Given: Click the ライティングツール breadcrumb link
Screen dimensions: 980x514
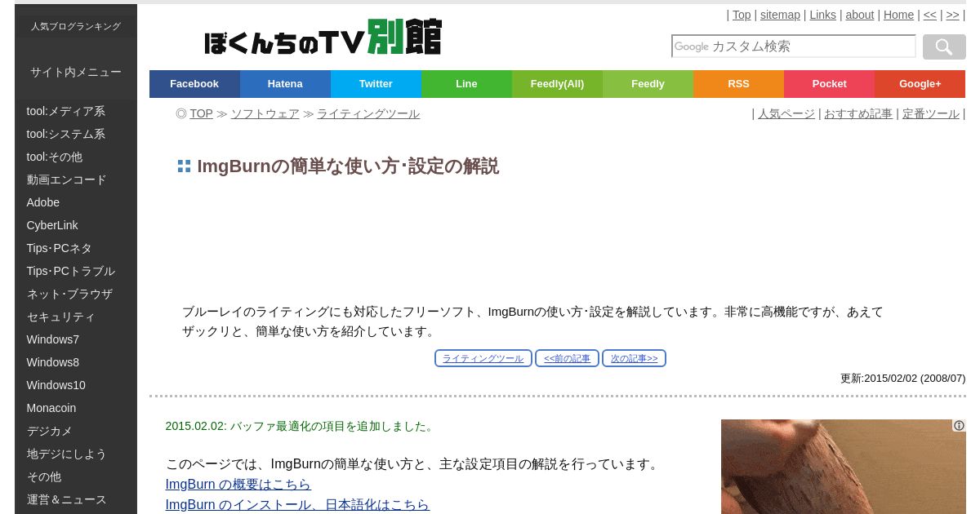Looking at the screenshot, I should 368,114.
